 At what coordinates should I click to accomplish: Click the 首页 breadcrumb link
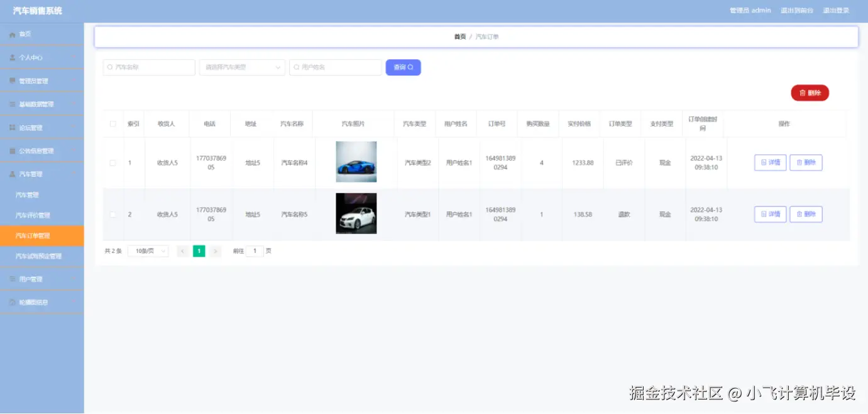tap(460, 36)
